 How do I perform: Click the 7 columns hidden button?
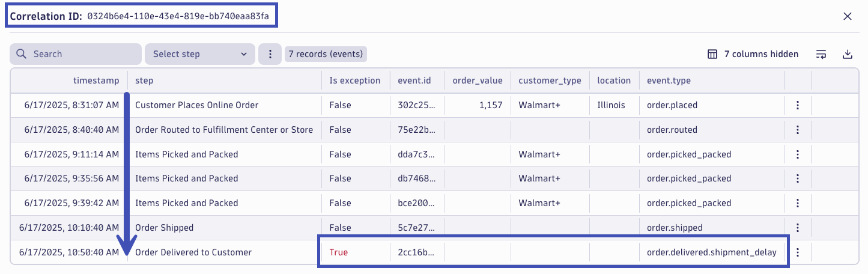pos(753,54)
